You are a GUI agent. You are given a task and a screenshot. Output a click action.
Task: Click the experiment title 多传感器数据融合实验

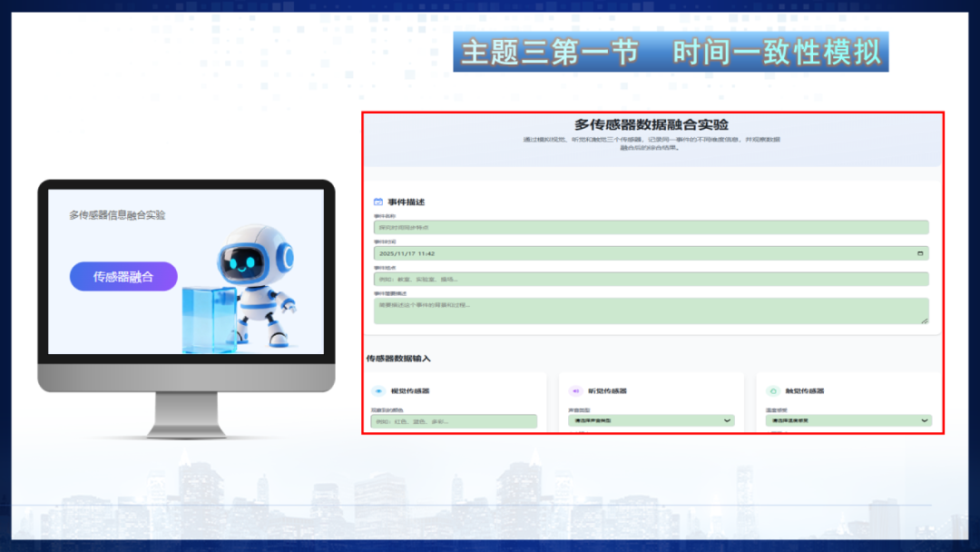652,125
